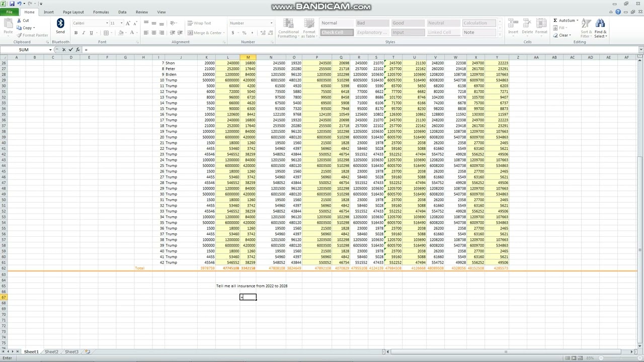This screenshot has width=644, height=362.
Task: Toggle Bottom Align
Action: pyautogui.click(x=162, y=23)
